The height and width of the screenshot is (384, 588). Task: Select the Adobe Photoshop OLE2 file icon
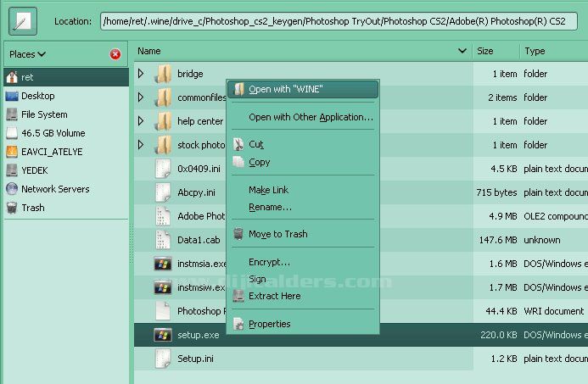[163, 216]
